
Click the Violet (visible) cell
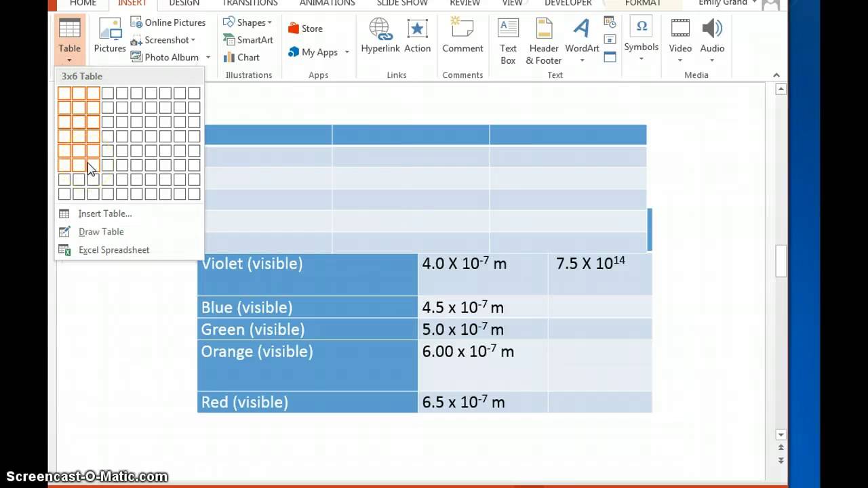(308, 274)
